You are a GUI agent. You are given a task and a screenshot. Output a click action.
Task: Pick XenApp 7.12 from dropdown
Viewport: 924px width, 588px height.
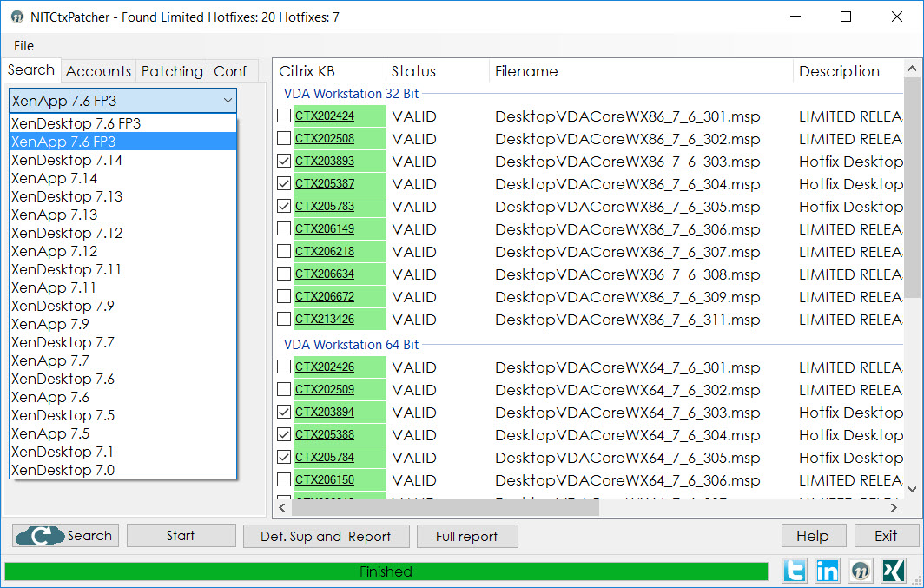122,251
